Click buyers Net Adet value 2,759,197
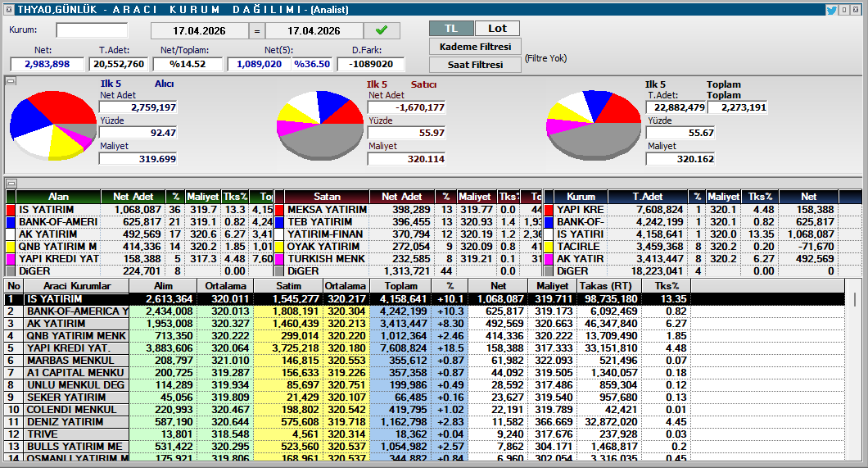 tap(138, 107)
